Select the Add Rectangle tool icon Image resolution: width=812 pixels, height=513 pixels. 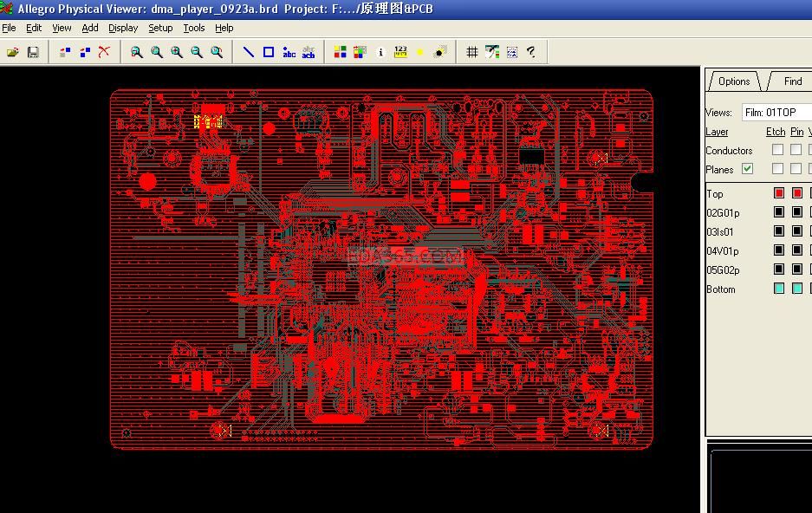coord(269,52)
